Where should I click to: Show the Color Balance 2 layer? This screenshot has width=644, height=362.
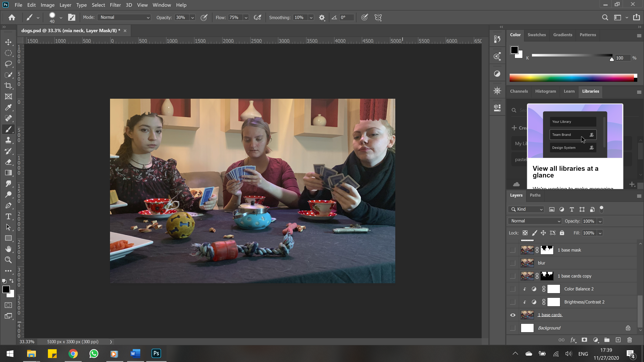[x=513, y=289]
